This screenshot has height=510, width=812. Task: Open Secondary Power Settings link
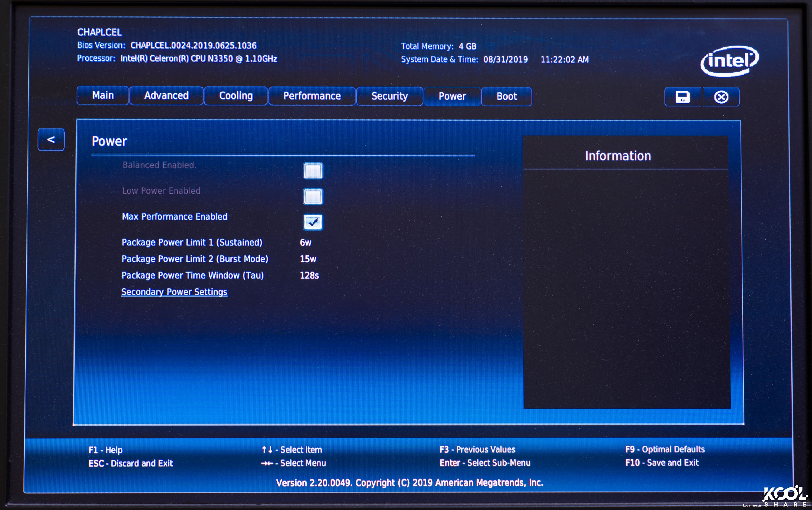174,292
